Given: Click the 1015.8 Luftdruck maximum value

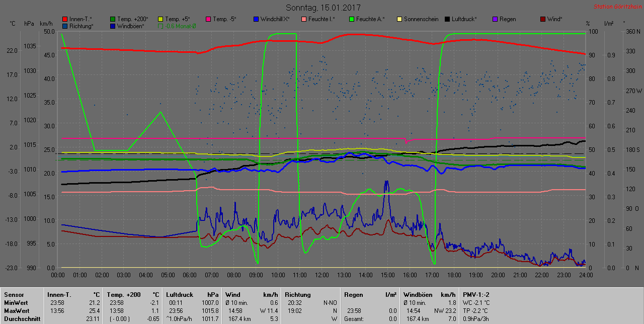Looking at the screenshot, I should 210,310.
